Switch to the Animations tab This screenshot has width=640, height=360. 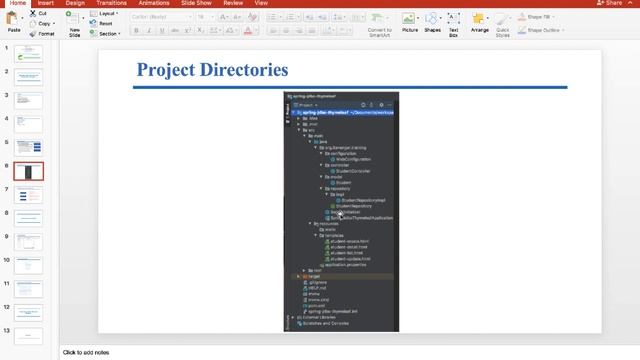coord(154,3)
